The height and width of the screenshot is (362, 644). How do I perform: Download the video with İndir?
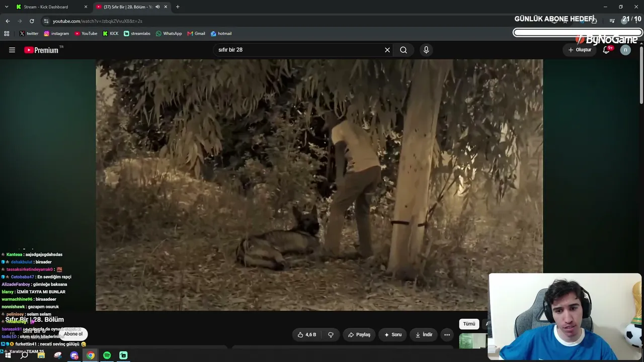coord(423,335)
